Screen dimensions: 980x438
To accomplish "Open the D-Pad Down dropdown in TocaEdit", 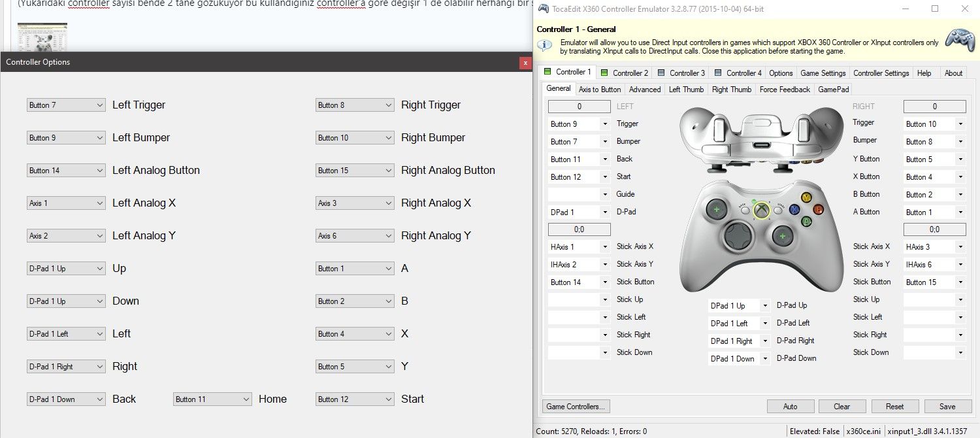I will pyautogui.click(x=740, y=358).
